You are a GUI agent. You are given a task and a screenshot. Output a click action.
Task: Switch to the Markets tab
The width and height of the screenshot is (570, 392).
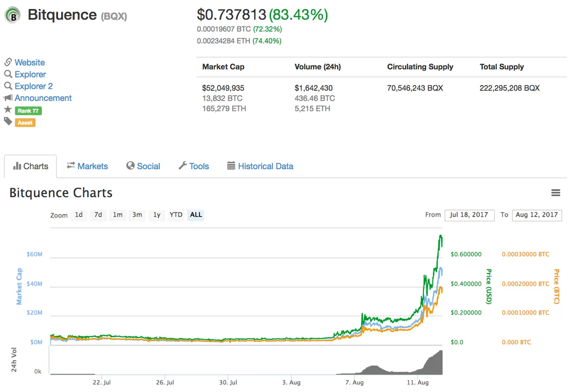click(x=87, y=166)
